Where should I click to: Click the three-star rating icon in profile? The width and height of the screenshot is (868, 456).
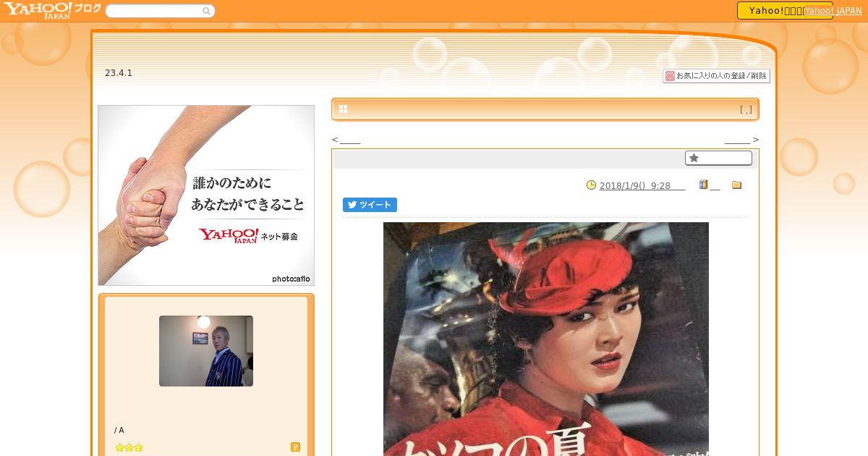pos(129,448)
